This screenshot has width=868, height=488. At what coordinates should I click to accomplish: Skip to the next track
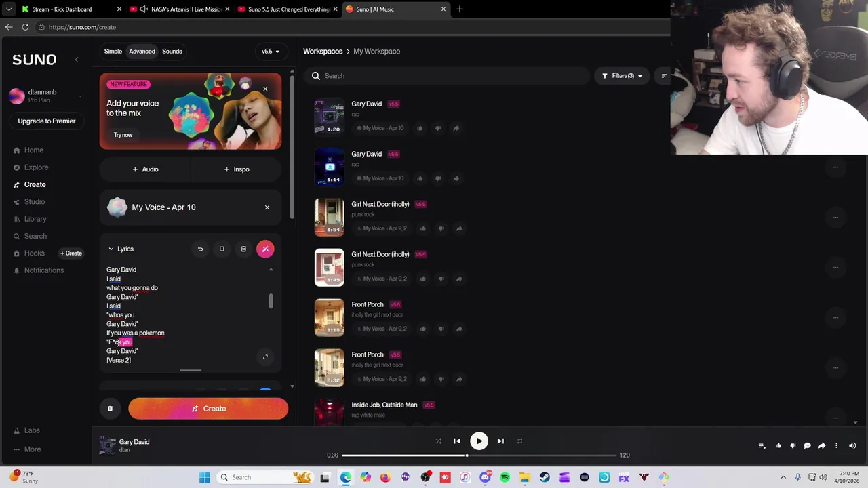500,441
